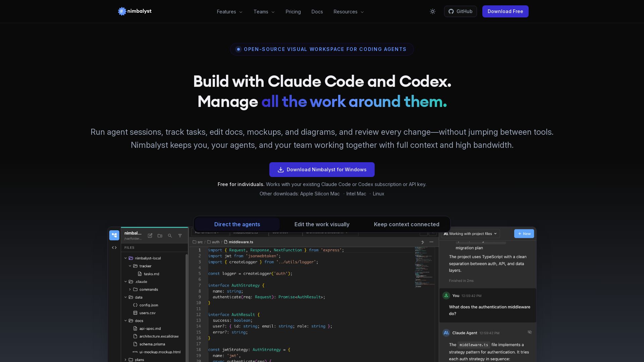Open the GitHub button in header
Image resolution: width=644 pixels, height=362 pixels.
pos(460,11)
